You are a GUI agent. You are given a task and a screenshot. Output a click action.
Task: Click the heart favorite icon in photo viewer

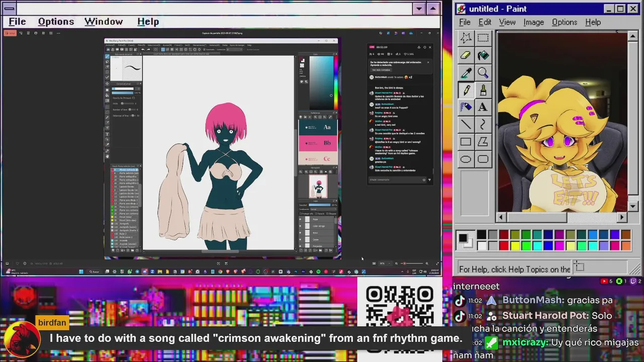pos(17,263)
